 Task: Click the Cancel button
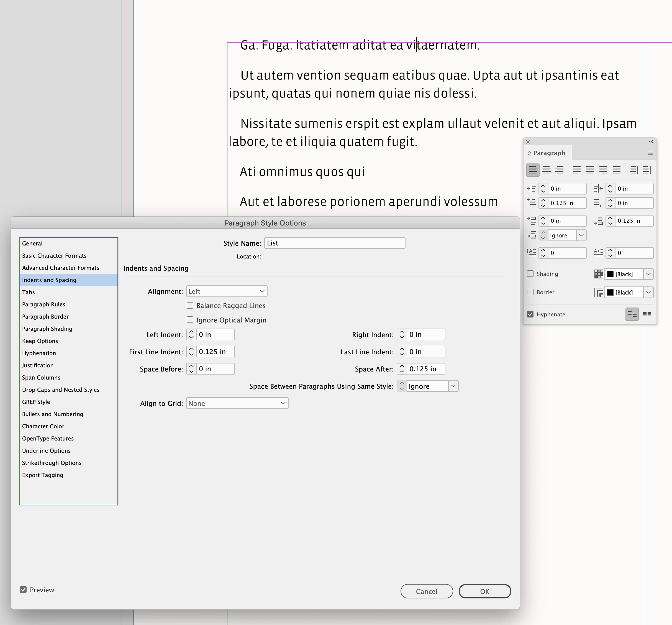coord(426,591)
